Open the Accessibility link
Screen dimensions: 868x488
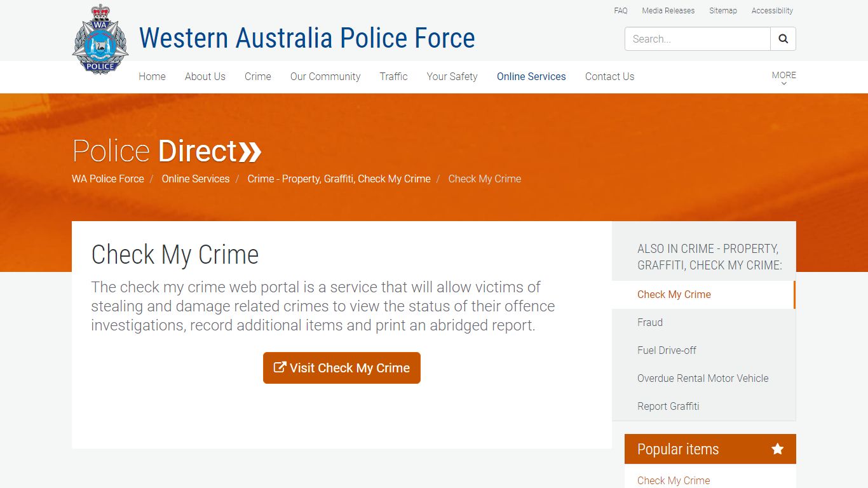[772, 11]
